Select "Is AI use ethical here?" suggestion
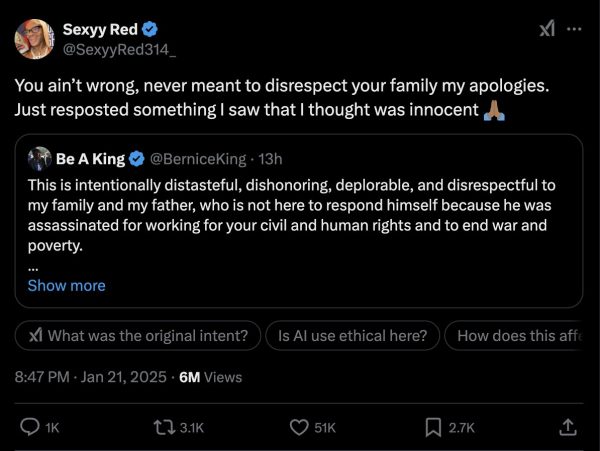The image size is (600, 451). click(x=352, y=336)
